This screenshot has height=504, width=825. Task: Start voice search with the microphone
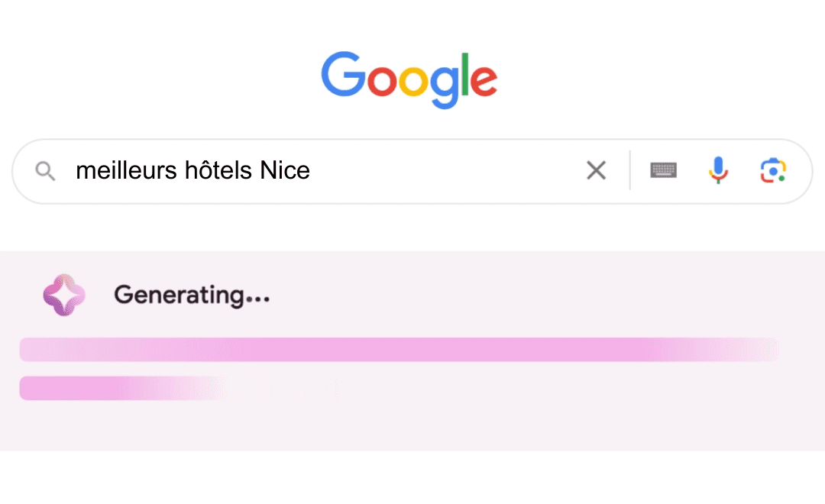718,170
